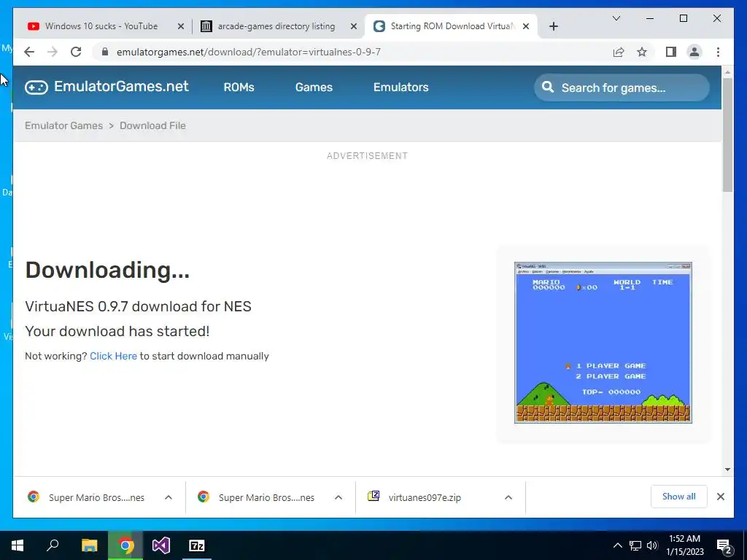Click the EmulatorGames.net gamepad logo
The image size is (747, 560).
36,87
